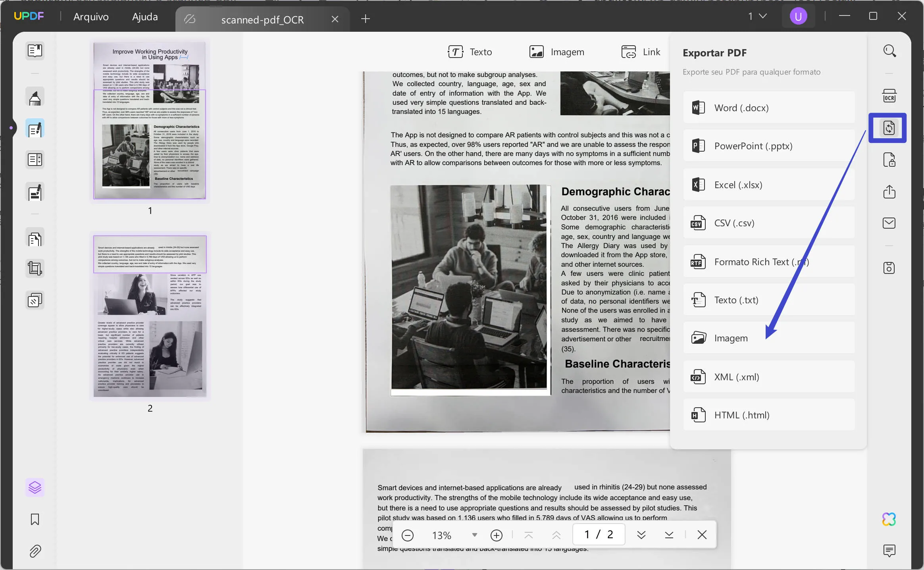This screenshot has height=570, width=924.
Task: Open the crop pages tool
Action: point(35,268)
